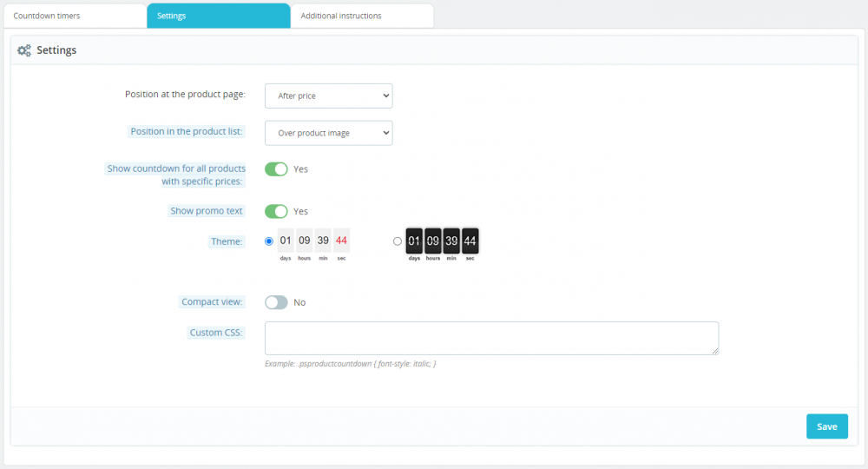Grab the Custom CSS textarea resize handle
868x469 pixels.
coord(715,351)
